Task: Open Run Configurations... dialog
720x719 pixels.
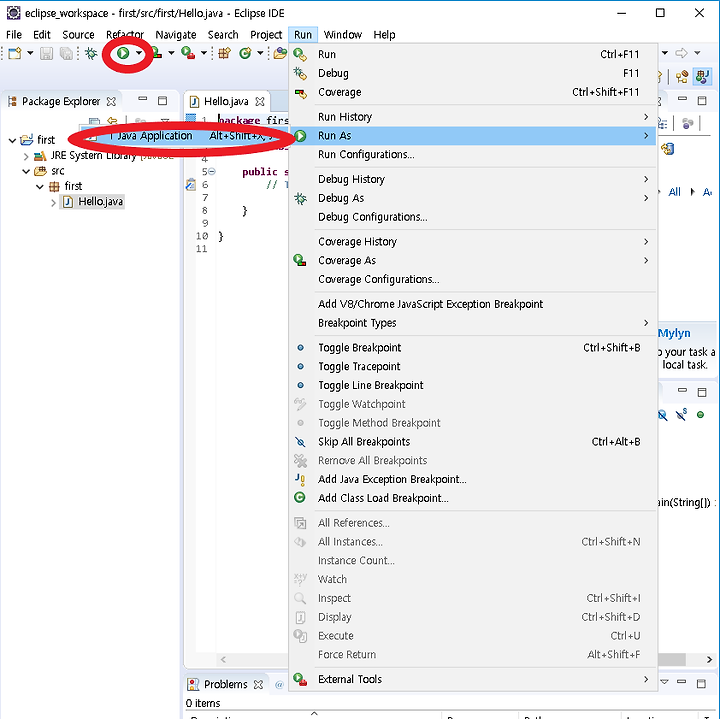Action: click(x=472, y=154)
